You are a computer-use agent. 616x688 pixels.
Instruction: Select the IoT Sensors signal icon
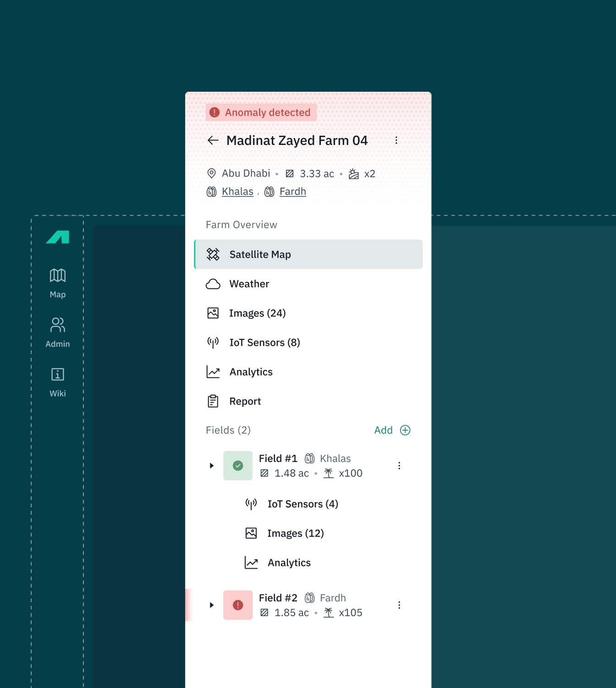(x=213, y=342)
